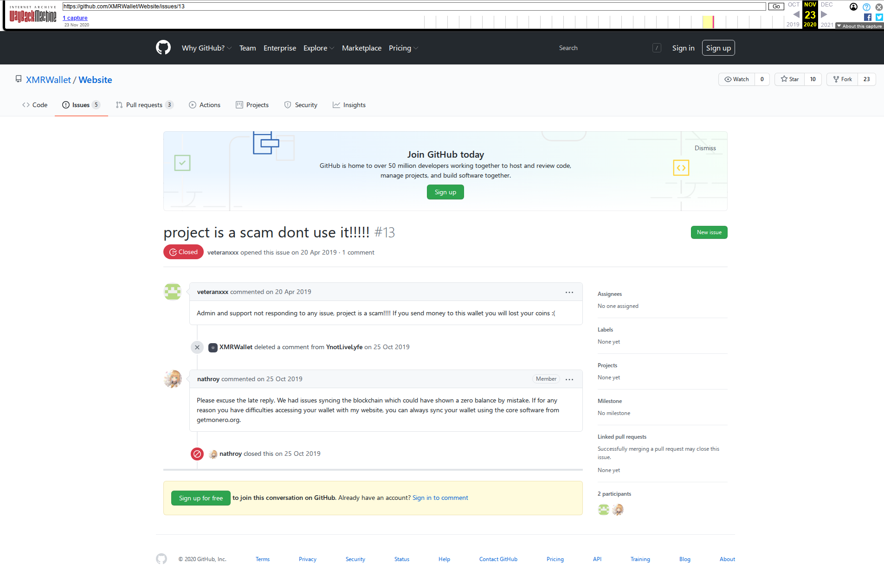Star the repository
The image size is (884, 588).
789,79
